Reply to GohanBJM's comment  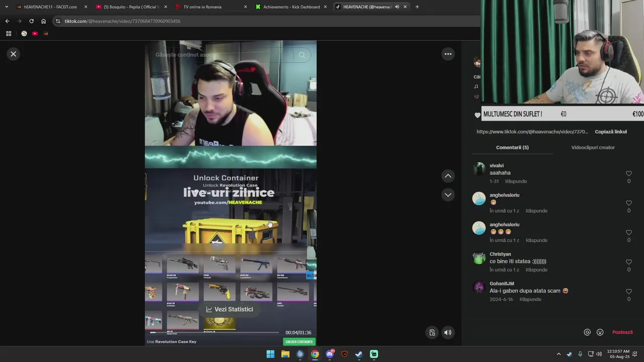click(530, 299)
